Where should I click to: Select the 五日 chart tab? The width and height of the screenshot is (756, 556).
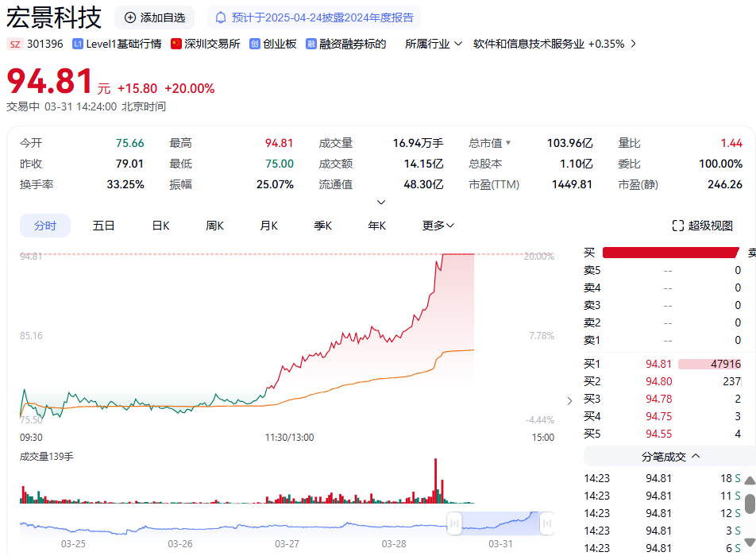[104, 226]
